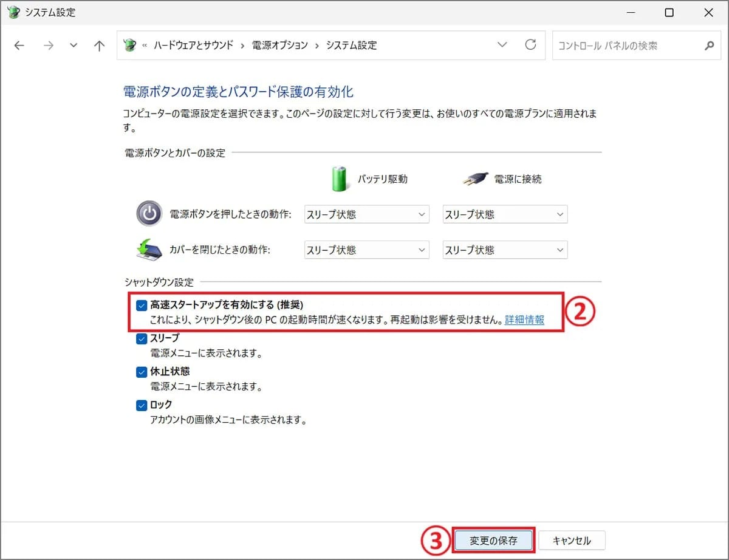The height and width of the screenshot is (560, 729).
Task: Click the power plug icon
Action: coord(475,179)
